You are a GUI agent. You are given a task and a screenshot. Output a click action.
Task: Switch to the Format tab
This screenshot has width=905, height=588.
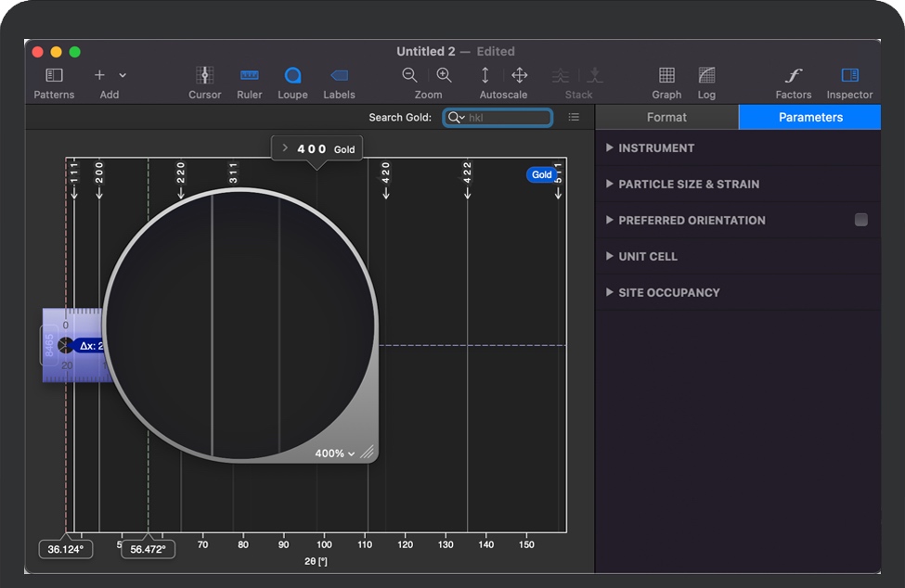coord(666,117)
